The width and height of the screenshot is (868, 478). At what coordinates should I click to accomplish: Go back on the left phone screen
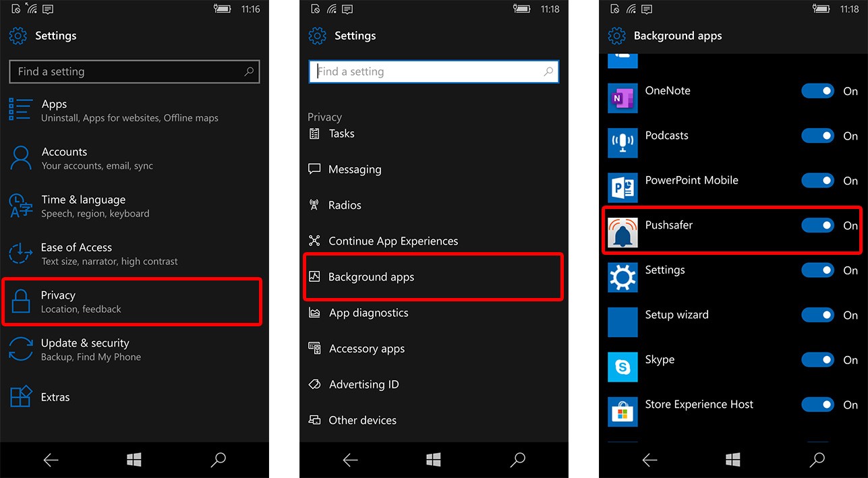pyautogui.click(x=51, y=460)
